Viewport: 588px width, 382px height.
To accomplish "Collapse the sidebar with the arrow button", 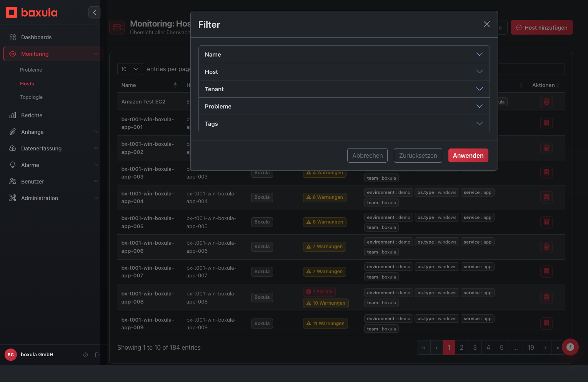I will point(94,12).
